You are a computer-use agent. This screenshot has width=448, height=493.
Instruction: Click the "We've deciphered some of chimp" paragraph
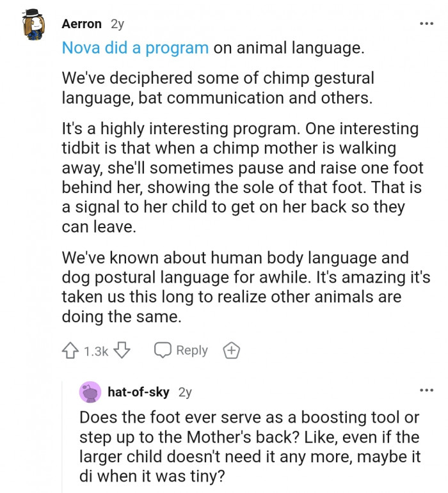click(218, 88)
